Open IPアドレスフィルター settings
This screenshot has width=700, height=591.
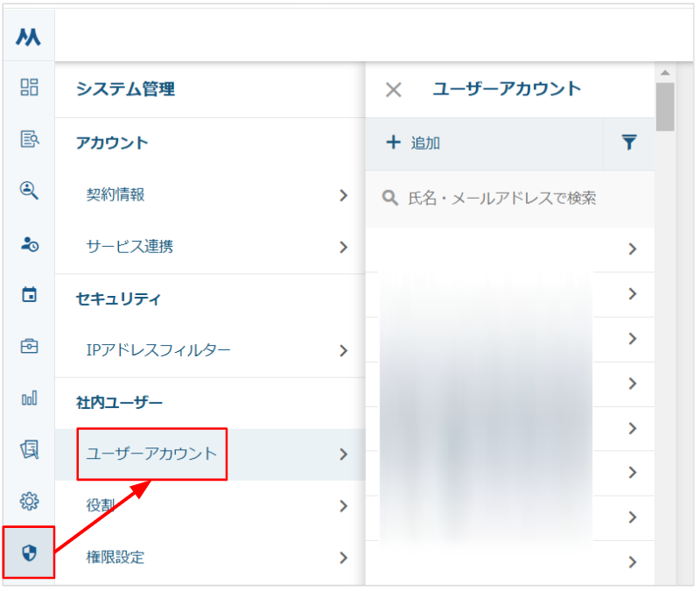210,351
